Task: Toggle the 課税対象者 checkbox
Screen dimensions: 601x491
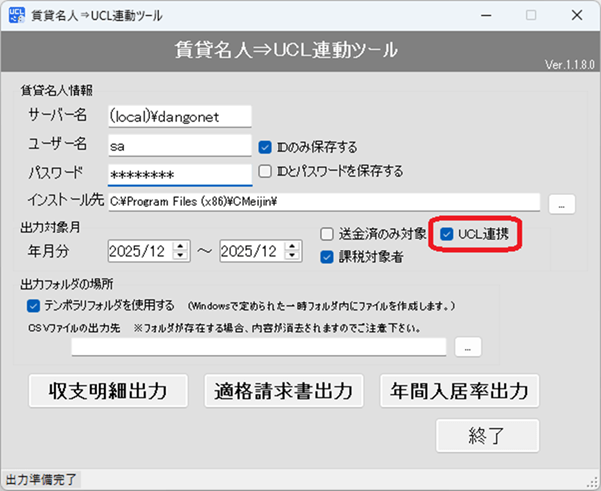Action: pyautogui.click(x=327, y=257)
